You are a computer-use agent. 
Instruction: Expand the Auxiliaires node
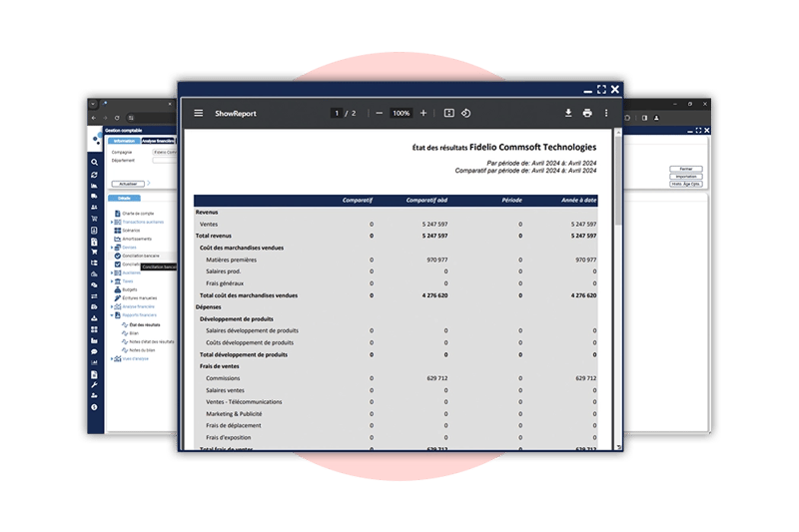click(x=112, y=272)
